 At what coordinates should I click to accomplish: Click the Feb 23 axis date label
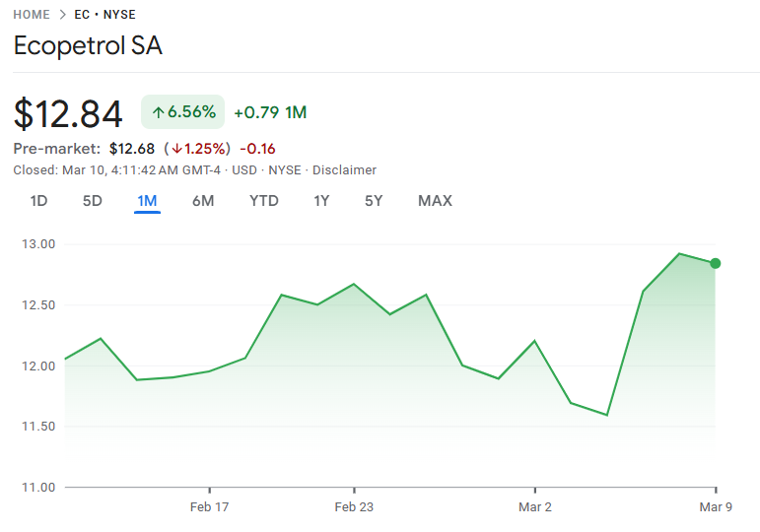[x=354, y=507]
